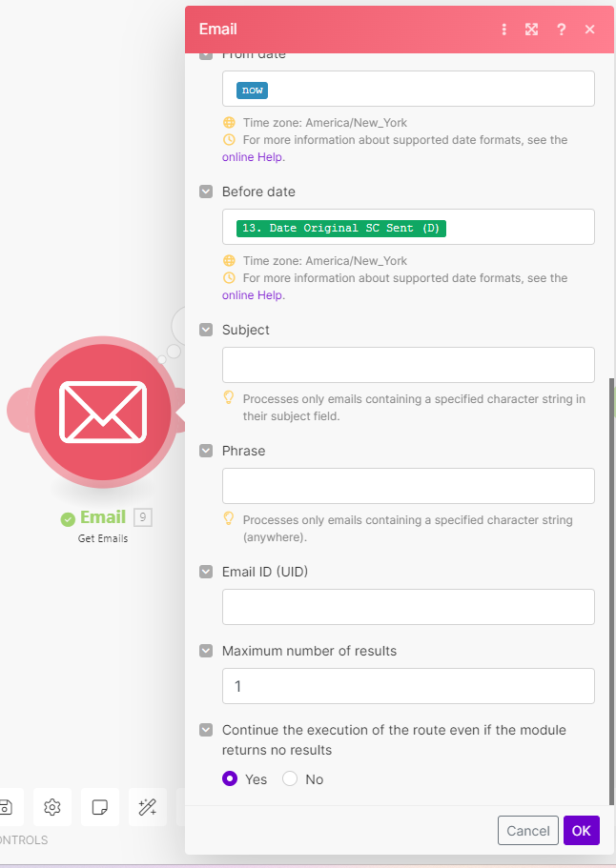Click the OK button
Screen dimensions: 616x868
coord(581,830)
